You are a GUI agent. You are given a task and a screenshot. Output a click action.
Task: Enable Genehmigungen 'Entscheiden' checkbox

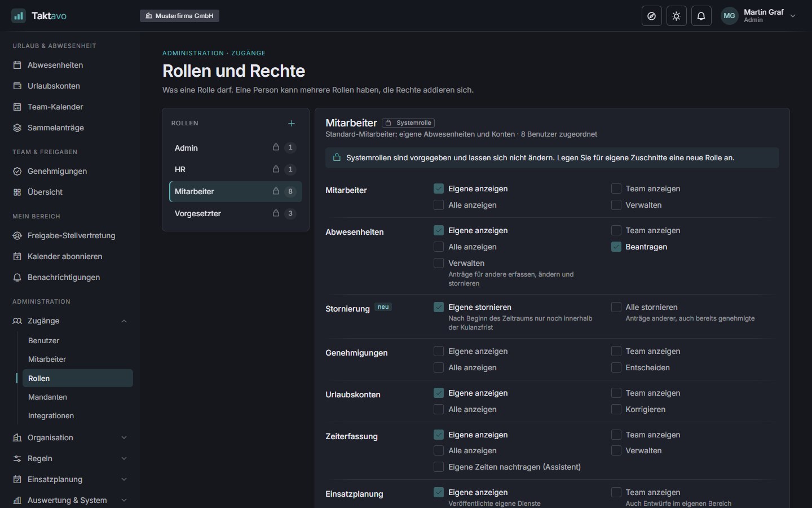point(616,367)
